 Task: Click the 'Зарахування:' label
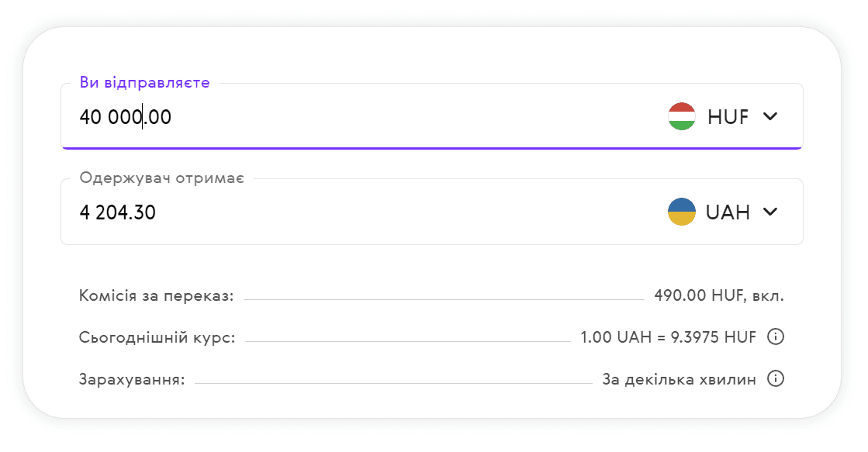(132, 379)
